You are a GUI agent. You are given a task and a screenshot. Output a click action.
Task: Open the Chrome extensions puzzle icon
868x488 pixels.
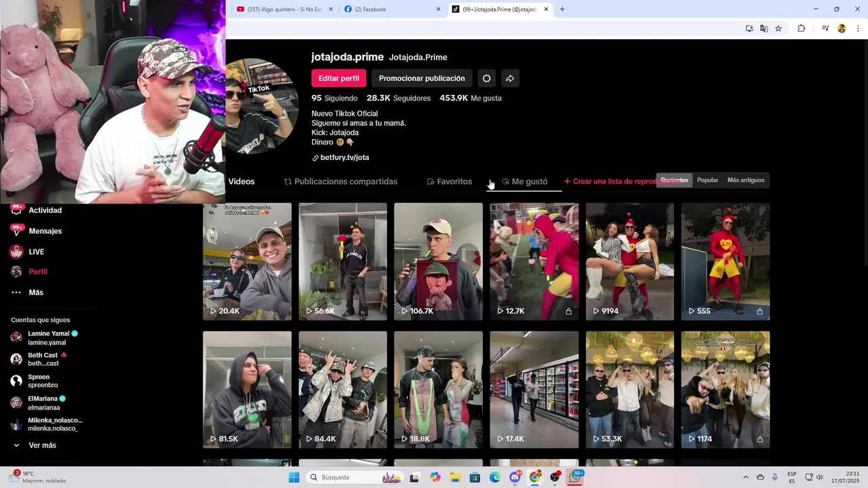coord(801,28)
